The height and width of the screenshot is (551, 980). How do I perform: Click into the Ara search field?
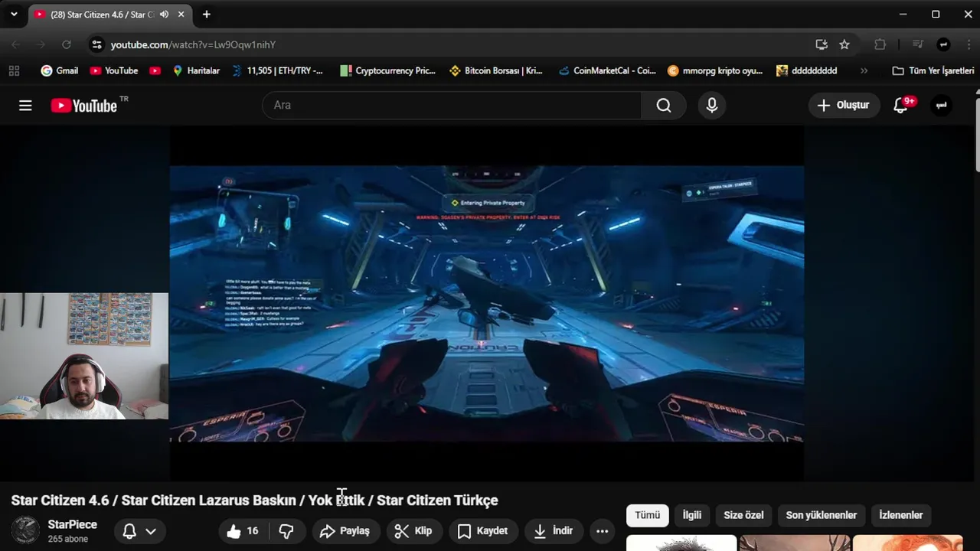point(452,106)
